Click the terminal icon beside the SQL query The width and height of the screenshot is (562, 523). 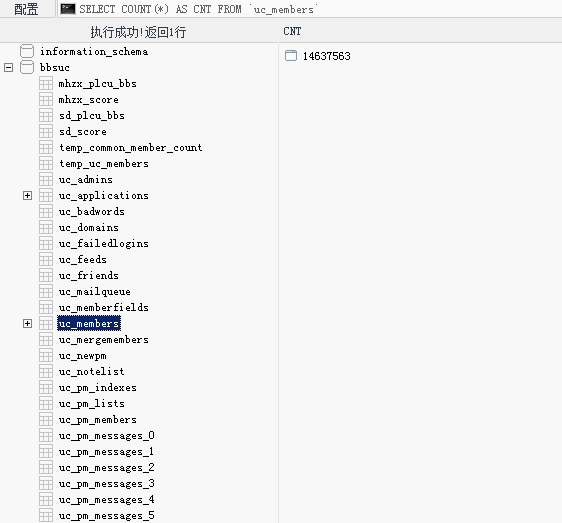pyautogui.click(x=68, y=9)
